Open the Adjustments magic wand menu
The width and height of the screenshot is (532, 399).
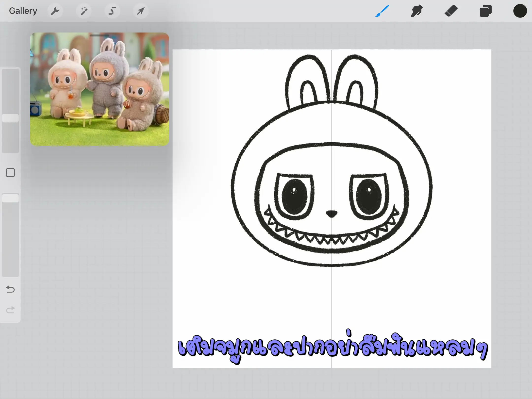tap(84, 11)
